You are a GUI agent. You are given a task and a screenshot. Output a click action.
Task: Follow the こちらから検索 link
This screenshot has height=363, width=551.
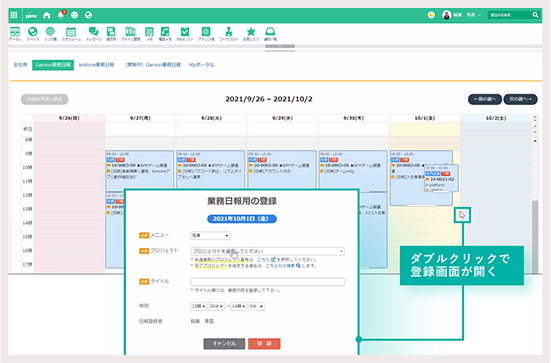[x=280, y=266]
